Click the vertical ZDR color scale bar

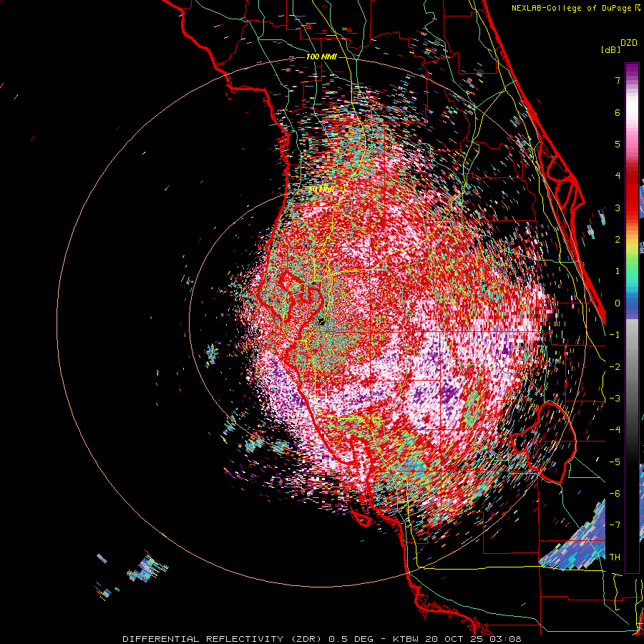(632, 318)
